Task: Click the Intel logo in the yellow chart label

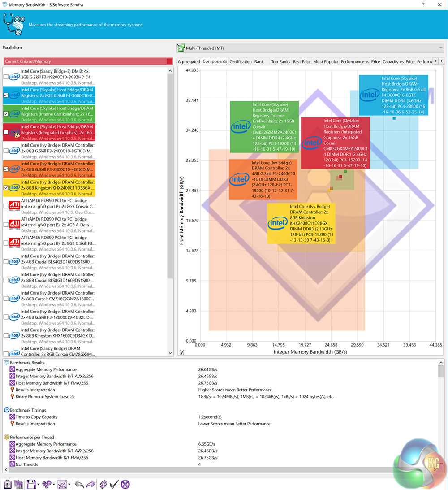Action: click(278, 223)
